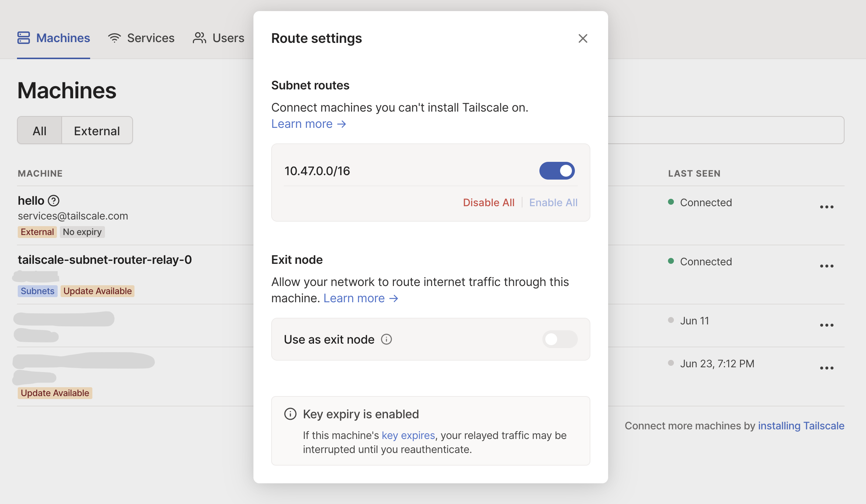Click the No expiry badge
The height and width of the screenshot is (504, 866).
click(x=82, y=232)
